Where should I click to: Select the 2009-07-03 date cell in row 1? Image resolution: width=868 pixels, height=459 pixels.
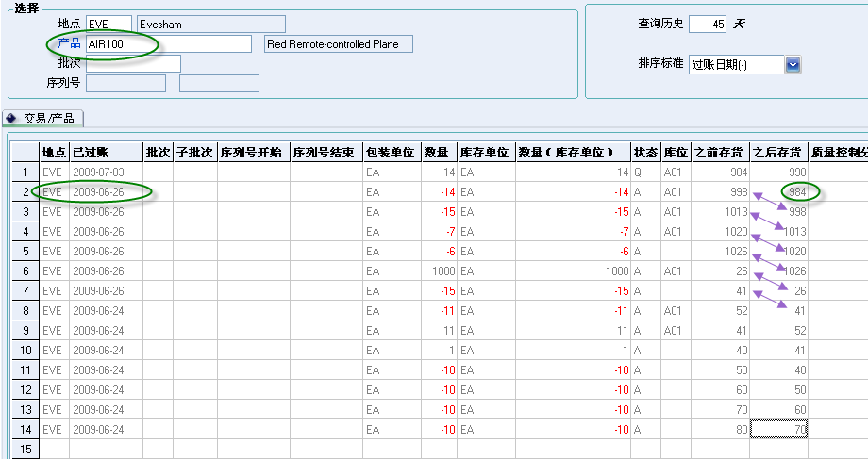pos(106,172)
